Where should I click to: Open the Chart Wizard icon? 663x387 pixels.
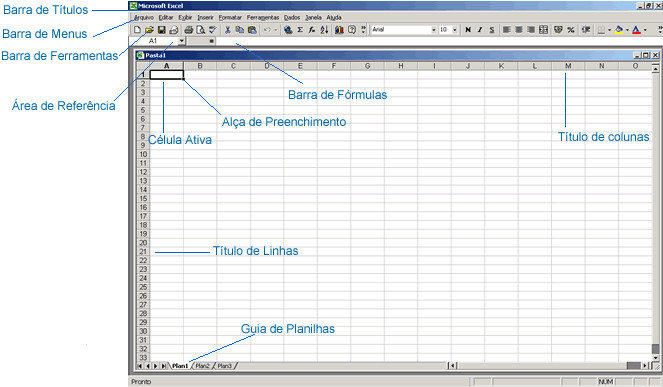click(339, 30)
